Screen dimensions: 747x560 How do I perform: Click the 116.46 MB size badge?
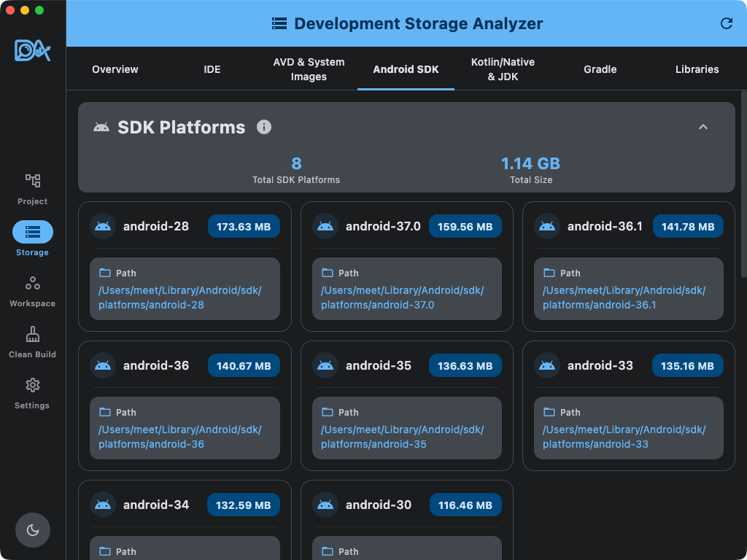pos(465,505)
